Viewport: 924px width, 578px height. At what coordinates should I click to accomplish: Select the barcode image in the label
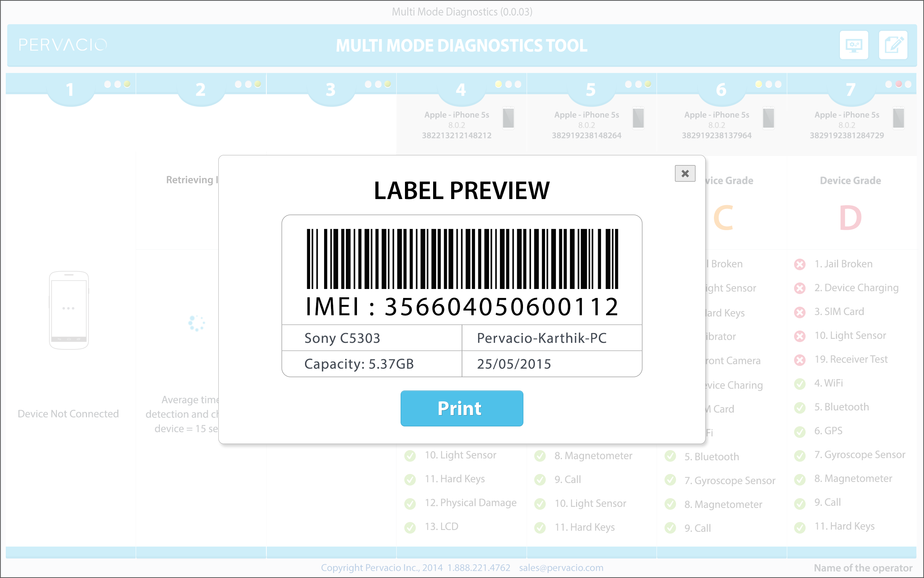[x=462, y=259]
